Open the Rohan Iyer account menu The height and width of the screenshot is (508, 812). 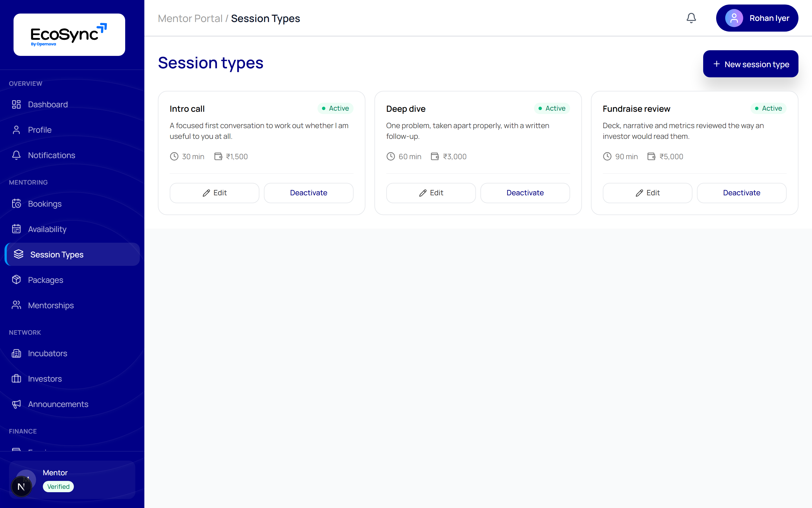[x=757, y=18]
